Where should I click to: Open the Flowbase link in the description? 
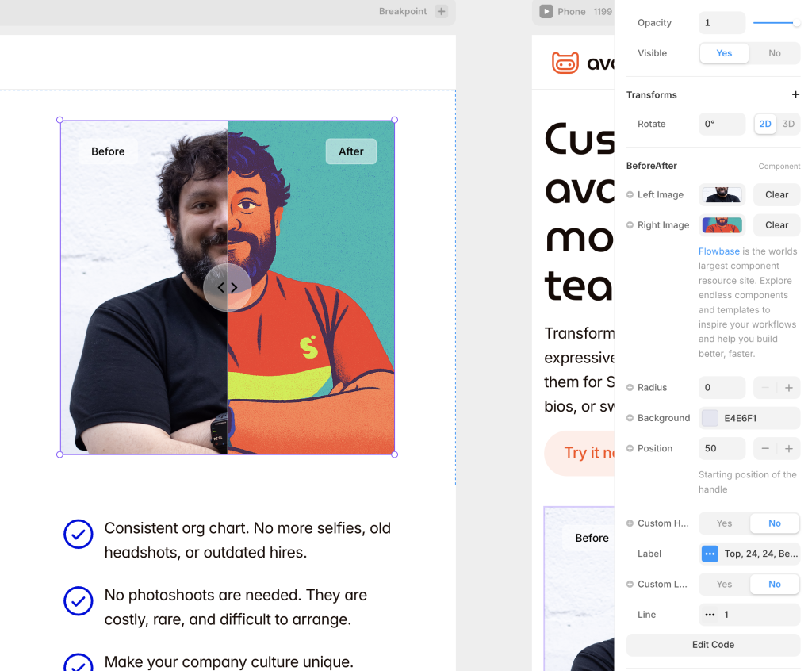[x=718, y=251]
